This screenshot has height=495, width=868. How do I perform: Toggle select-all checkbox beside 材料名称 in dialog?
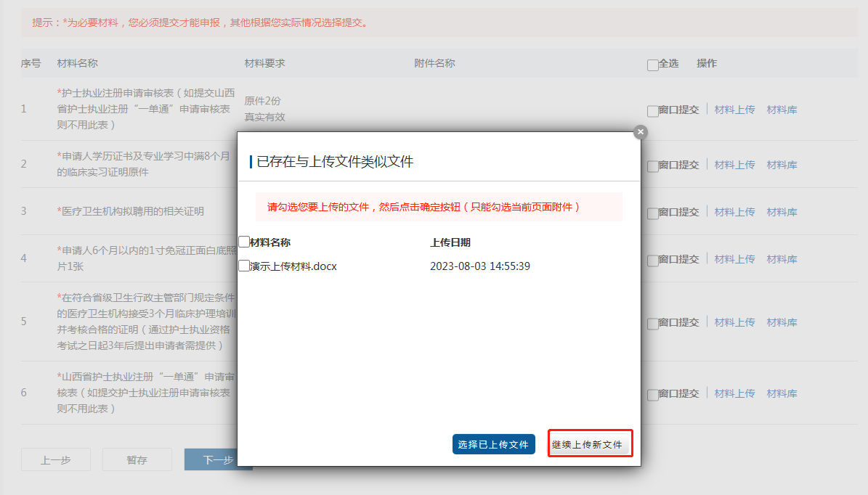click(244, 242)
